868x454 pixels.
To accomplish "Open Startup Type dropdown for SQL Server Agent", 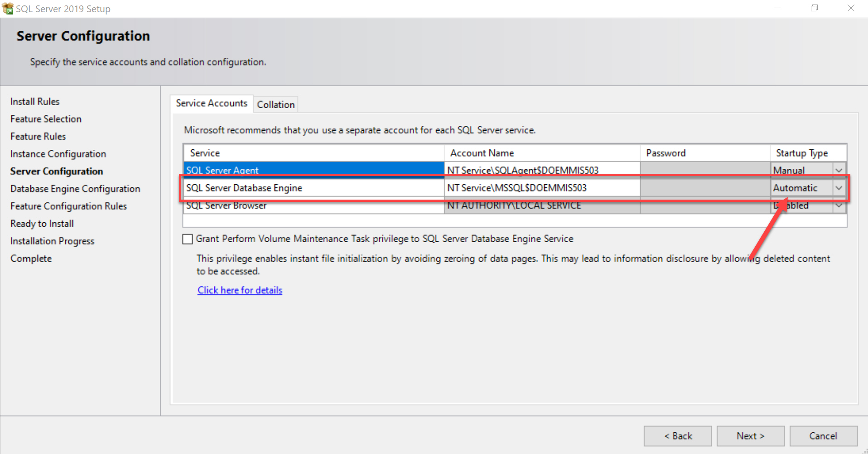I will point(839,170).
